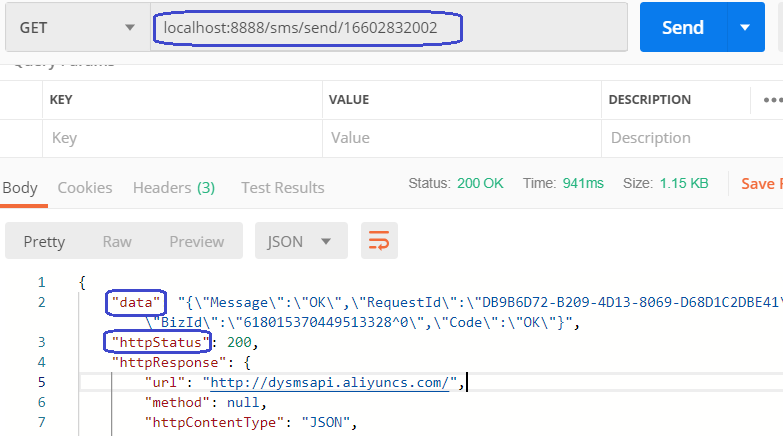Click the VALUE column header
This screenshot has width=783, height=436.
(x=349, y=100)
